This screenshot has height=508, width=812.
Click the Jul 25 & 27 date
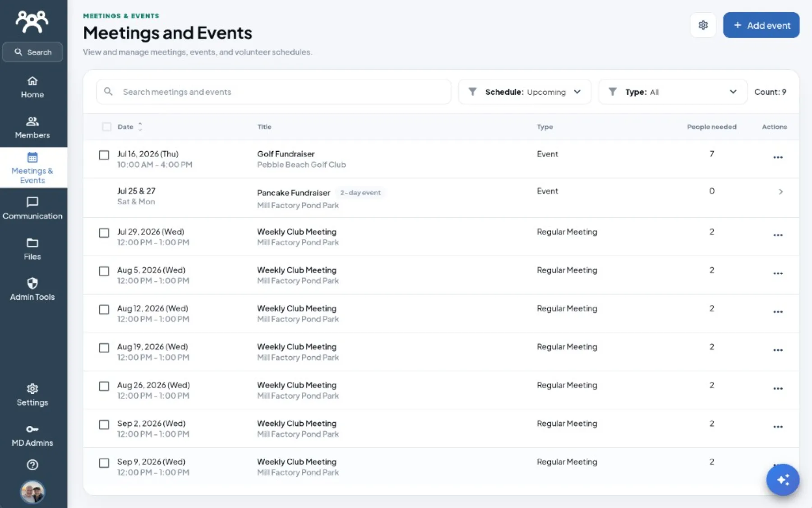tap(136, 191)
